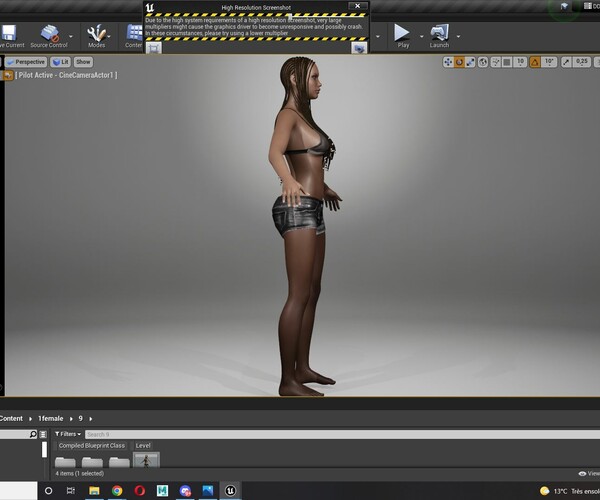Click the Play button in the toolbar
Viewport: 600px width, 500px height.
402,36
